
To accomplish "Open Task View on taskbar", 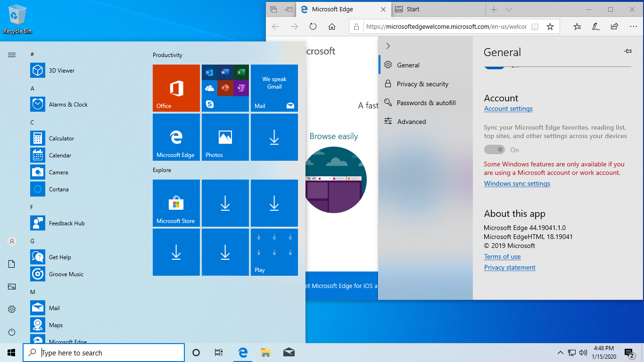I will tap(219, 353).
